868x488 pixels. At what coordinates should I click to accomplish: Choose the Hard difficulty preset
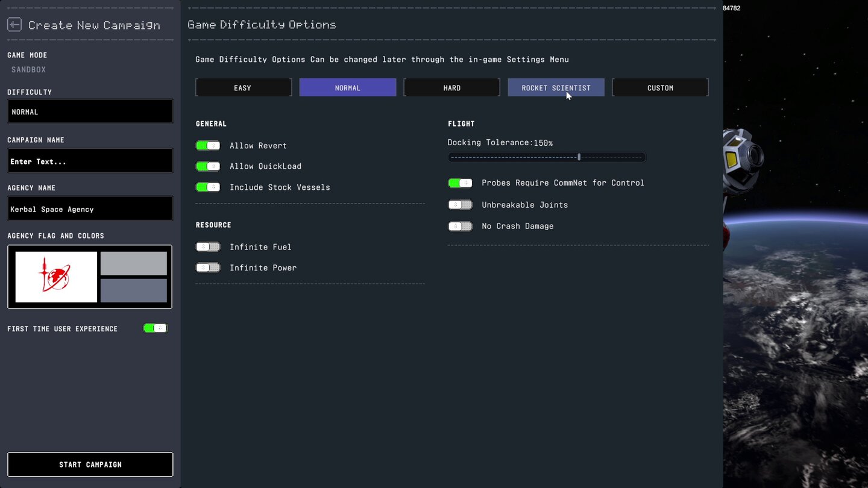click(x=451, y=88)
